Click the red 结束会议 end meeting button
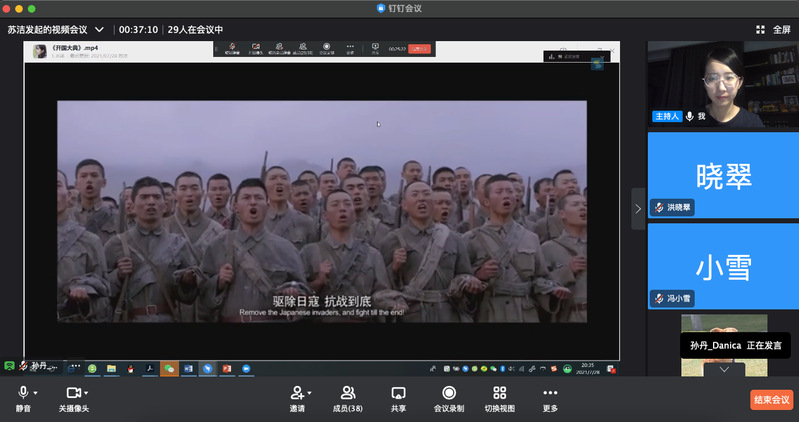The height and width of the screenshot is (422, 799). (x=771, y=399)
